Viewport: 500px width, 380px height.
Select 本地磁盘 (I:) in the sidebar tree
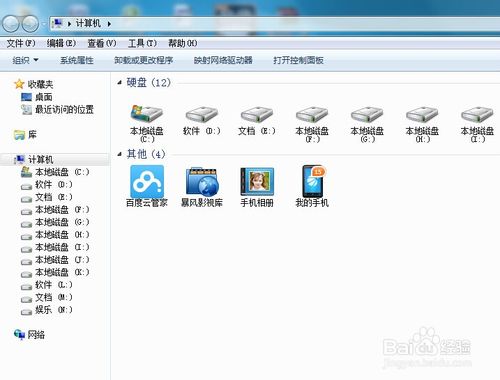pos(55,247)
